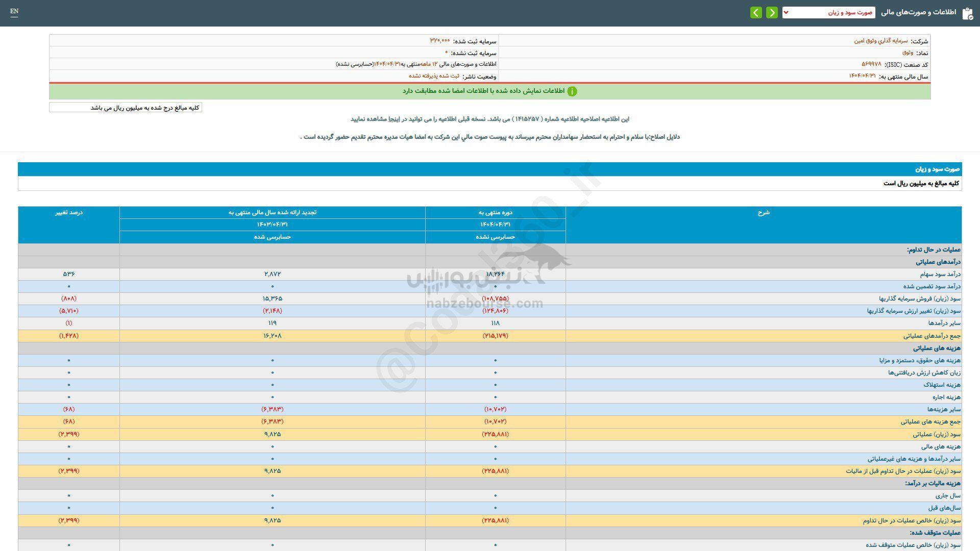This screenshot has height=551, width=980.
Task: Click the صورت سود و زیان section header
Action: (x=937, y=169)
